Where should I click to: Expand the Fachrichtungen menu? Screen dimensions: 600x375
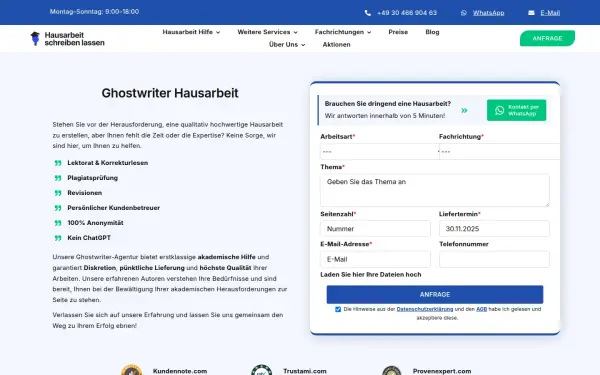pos(343,32)
